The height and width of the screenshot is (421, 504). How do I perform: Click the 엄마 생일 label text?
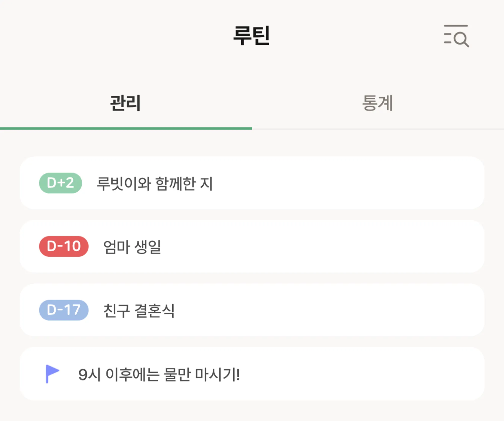pos(132,247)
